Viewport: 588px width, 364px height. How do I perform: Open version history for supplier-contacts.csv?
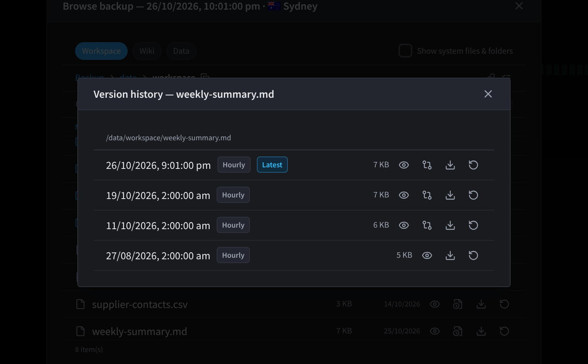[x=458, y=304]
